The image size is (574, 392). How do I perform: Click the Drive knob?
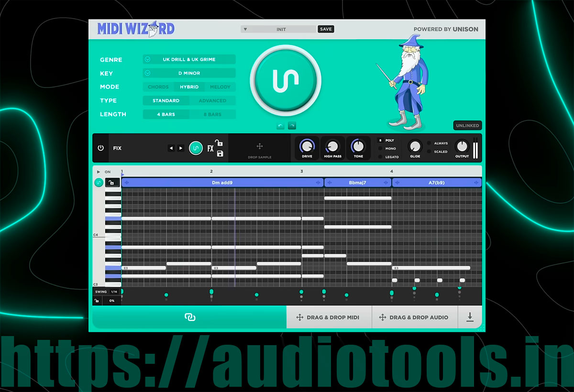pos(307,146)
